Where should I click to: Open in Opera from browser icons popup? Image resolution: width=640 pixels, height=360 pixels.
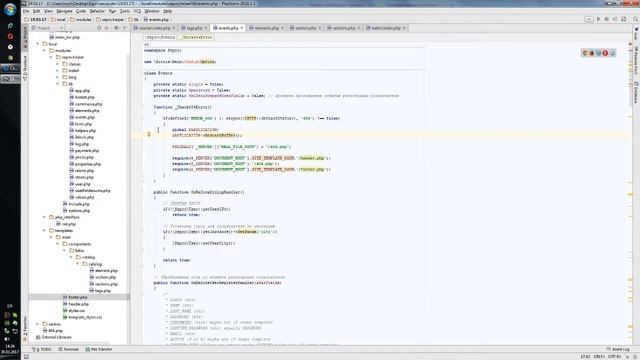coord(606,53)
